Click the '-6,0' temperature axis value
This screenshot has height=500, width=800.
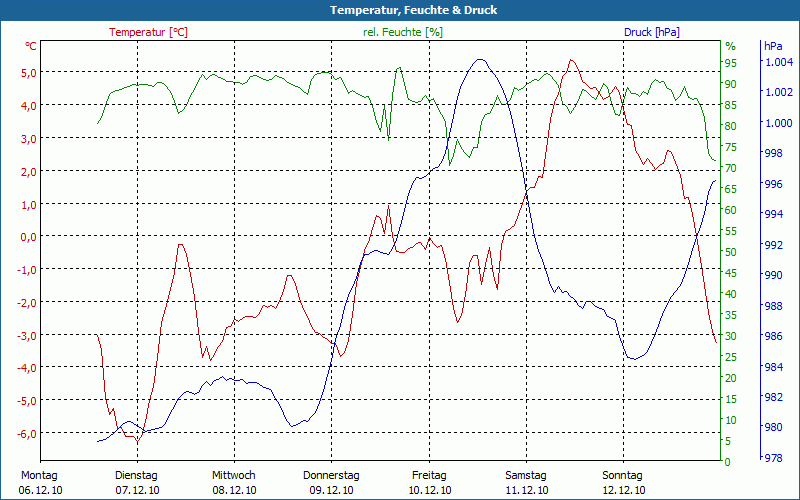coord(27,434)
